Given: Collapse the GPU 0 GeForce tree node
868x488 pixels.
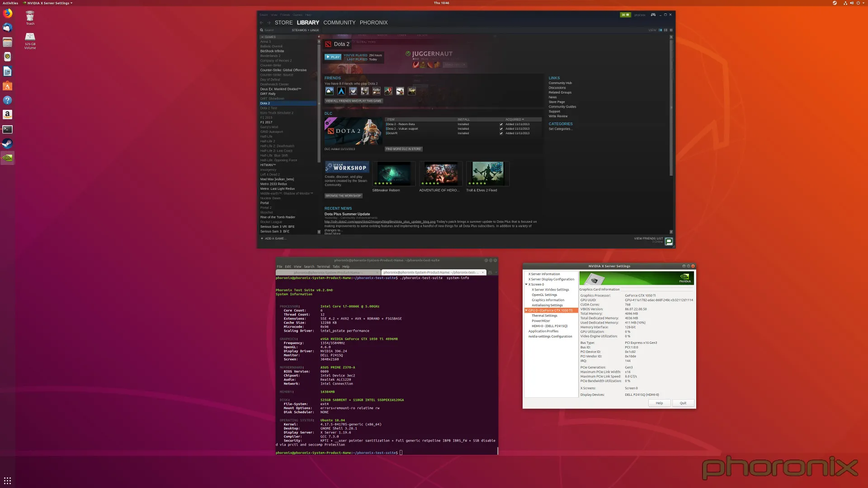Looking at the screenshot, I should [x=526, y=310].
